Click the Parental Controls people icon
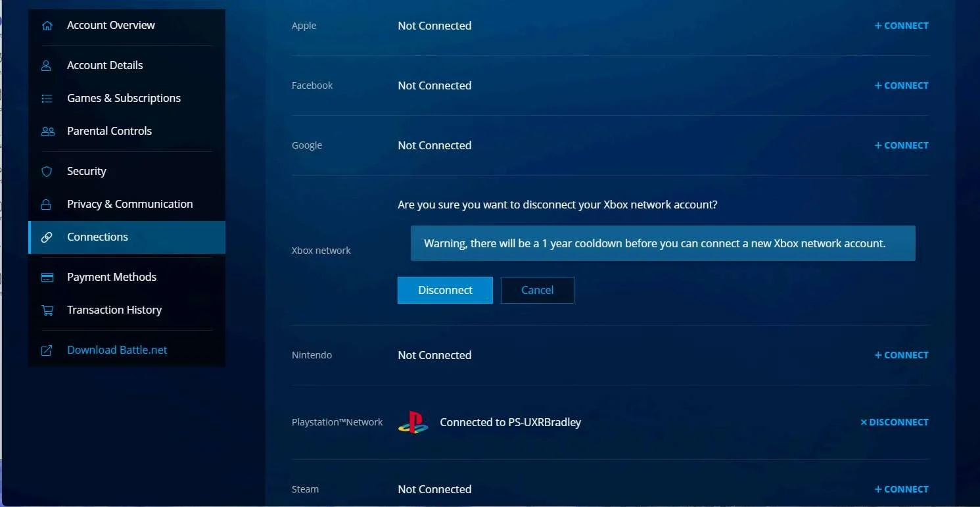 pyautogui.click(x=47, y=132)
